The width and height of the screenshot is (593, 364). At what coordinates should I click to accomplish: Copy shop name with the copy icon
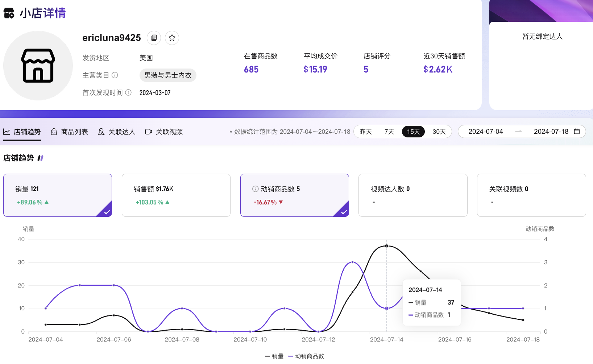coord(154,38)
